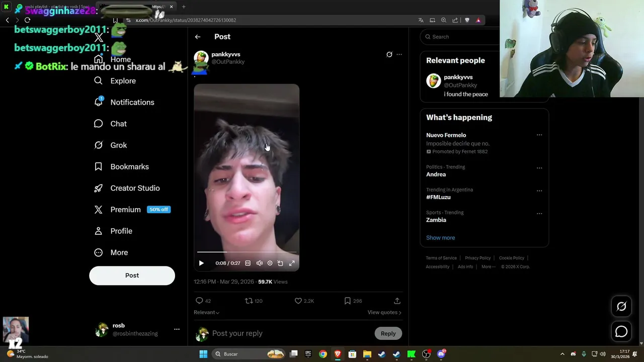Open the Explore page in sidebar

(115, 81)
